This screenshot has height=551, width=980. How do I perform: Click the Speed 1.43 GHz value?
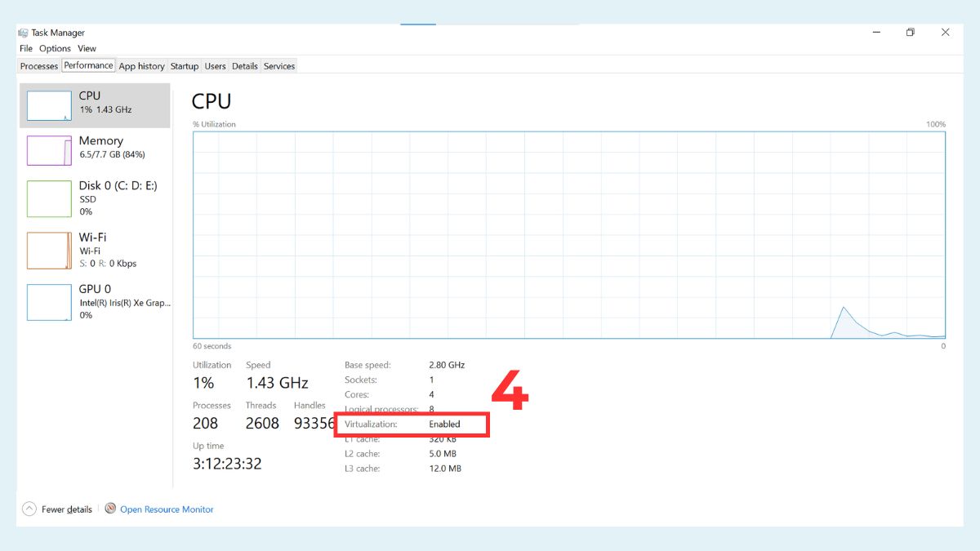[x=278, y=383]
